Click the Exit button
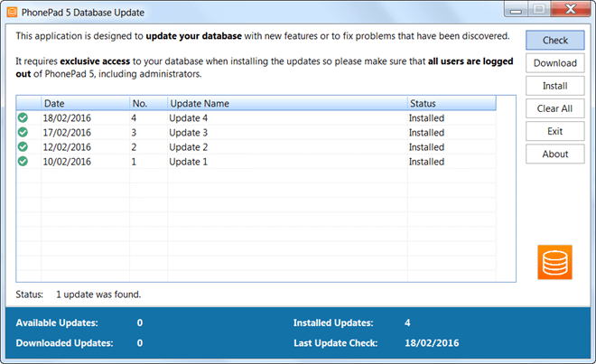This screenshot has width=596, height=364. (555, 132)
